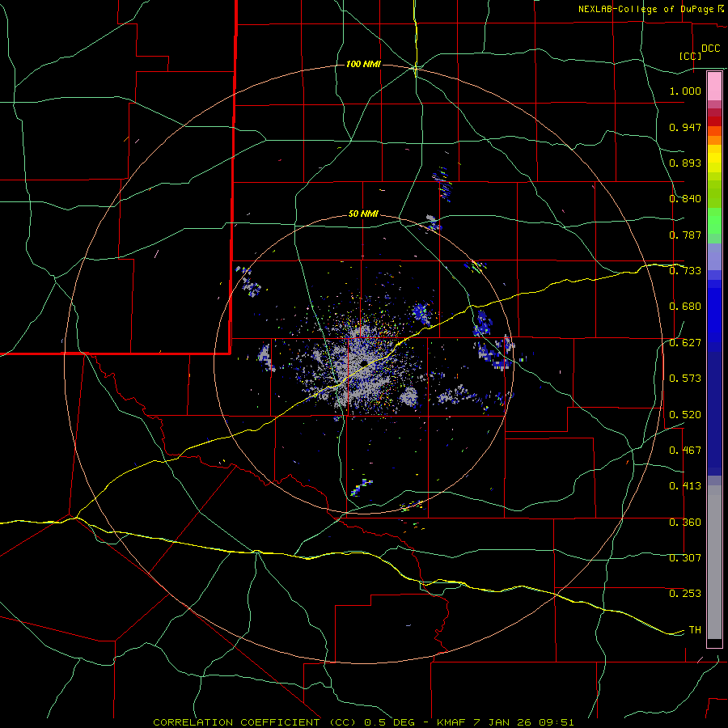The height and width of the screenshot is (728, 728).
Task: Select the 0.520 scale value
Action: (685, 415)
